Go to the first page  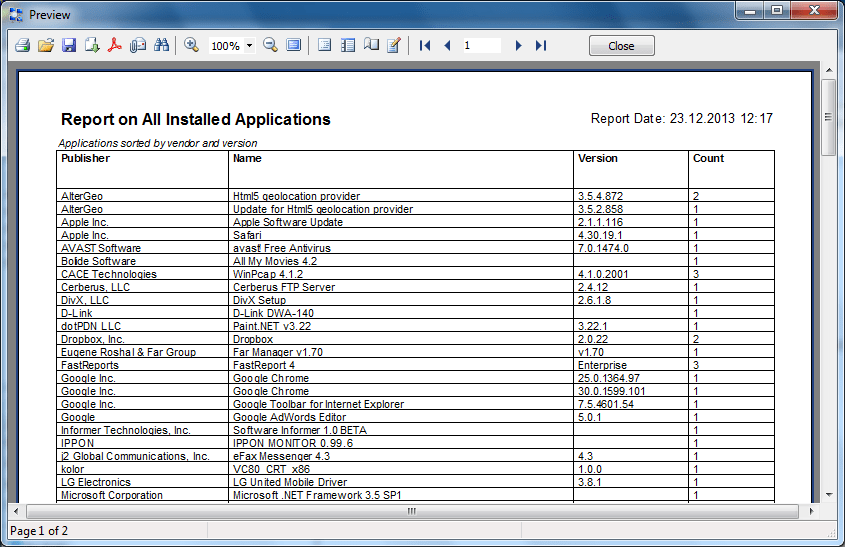(x=425, y=46)
